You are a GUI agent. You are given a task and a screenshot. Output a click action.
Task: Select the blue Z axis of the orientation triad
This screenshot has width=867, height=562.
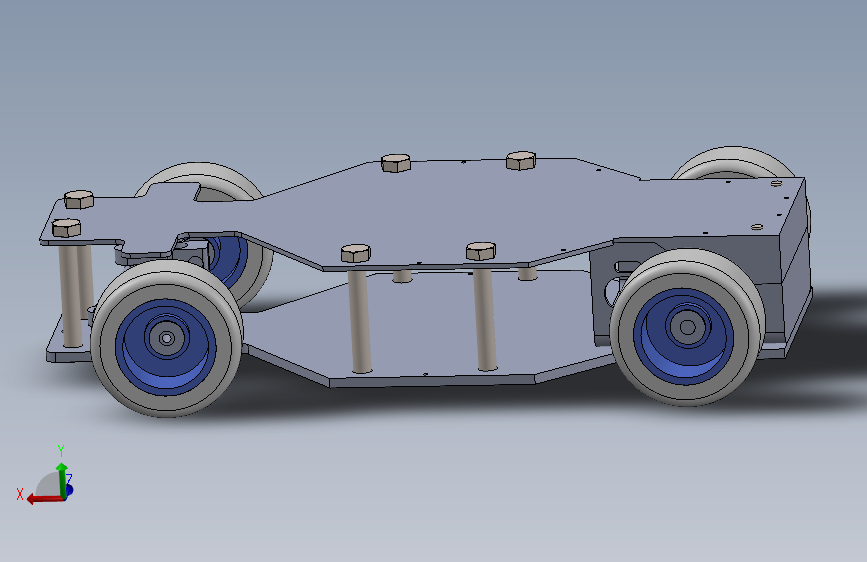tap(69, 490)
